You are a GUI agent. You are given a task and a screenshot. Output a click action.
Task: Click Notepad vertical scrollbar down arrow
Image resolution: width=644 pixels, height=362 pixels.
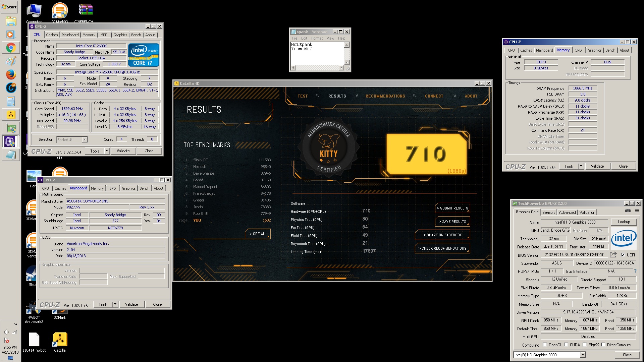pos(347,62)
